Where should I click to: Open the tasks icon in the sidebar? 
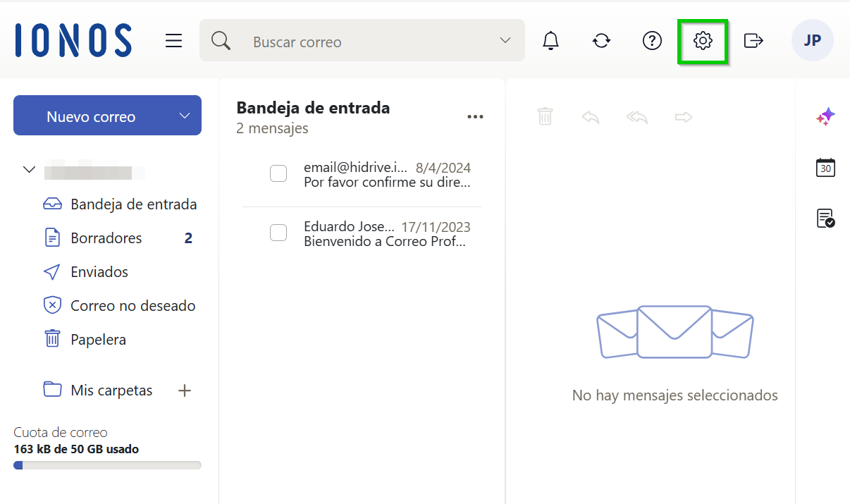pos(825,218)
